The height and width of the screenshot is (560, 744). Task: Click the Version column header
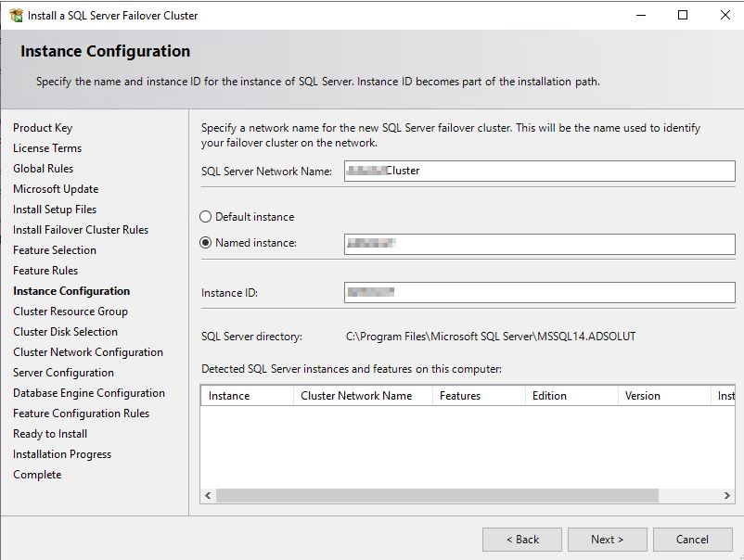click(664, 396)
